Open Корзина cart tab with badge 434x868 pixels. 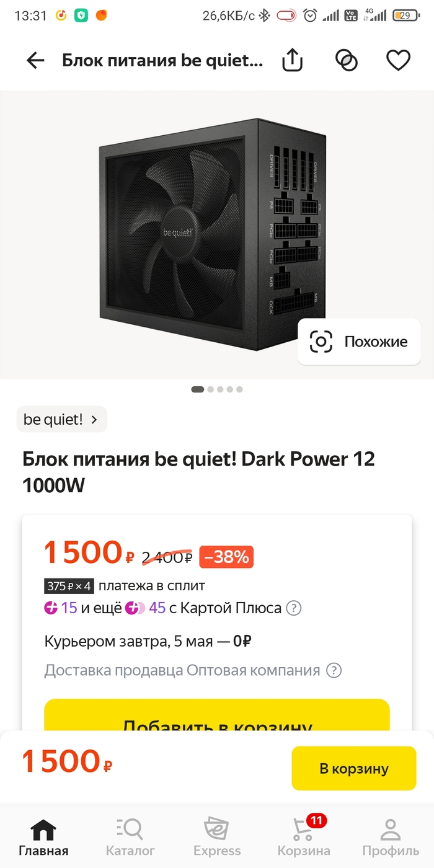pyautogui.click(x=304, y=837)
